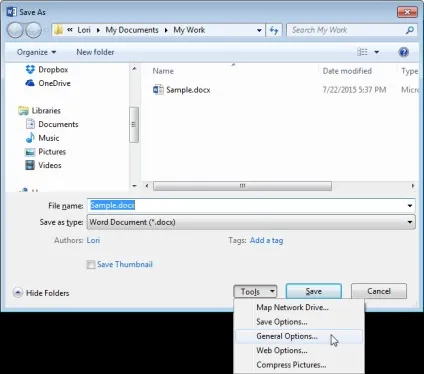Click the Search My Work field

click(x=347, y=30)
